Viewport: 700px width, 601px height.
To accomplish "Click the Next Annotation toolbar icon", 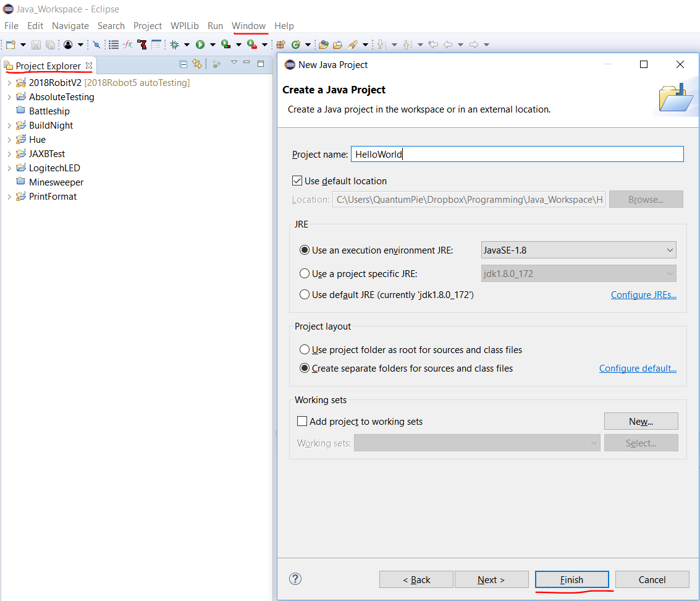I will coord(381,45).
